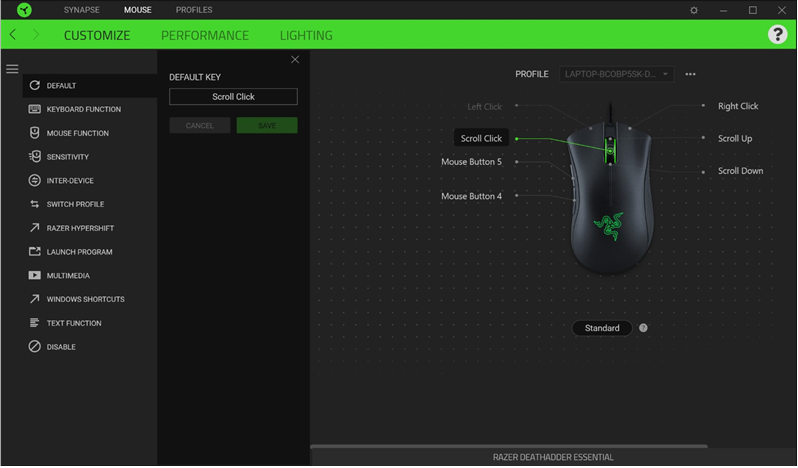Open profile options three-dots menu
This screenshot has height=468, width=798.
690,74
